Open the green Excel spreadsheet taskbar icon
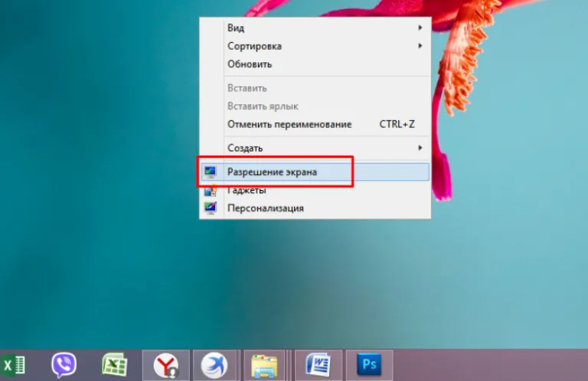Image resolution: width=588 pixels, height=381 pixels. point(114,364)
